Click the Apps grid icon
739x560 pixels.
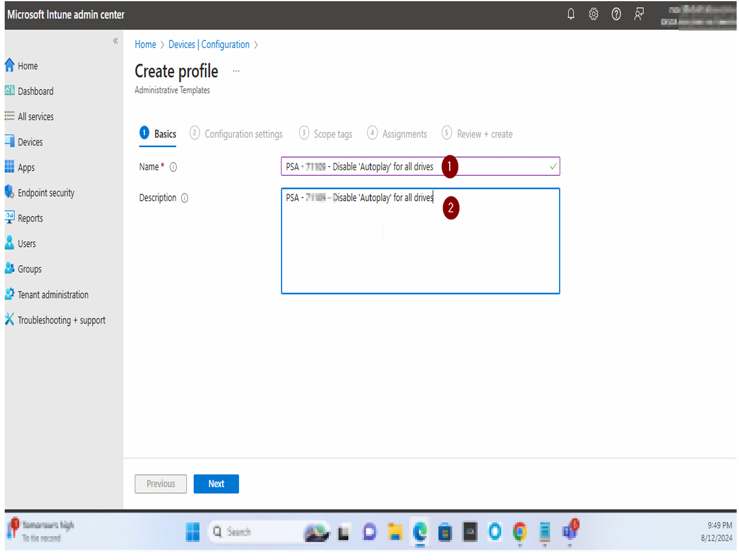click(10, 166)
